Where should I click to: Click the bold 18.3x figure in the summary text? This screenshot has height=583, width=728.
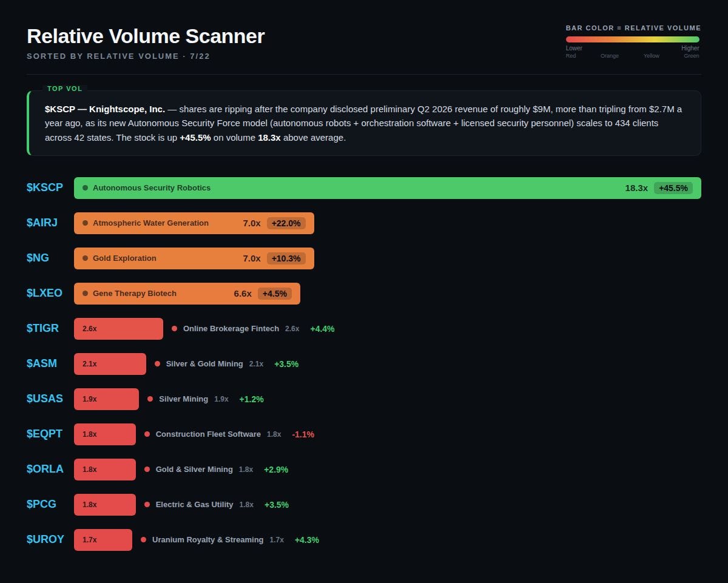[x=269, y=137]
